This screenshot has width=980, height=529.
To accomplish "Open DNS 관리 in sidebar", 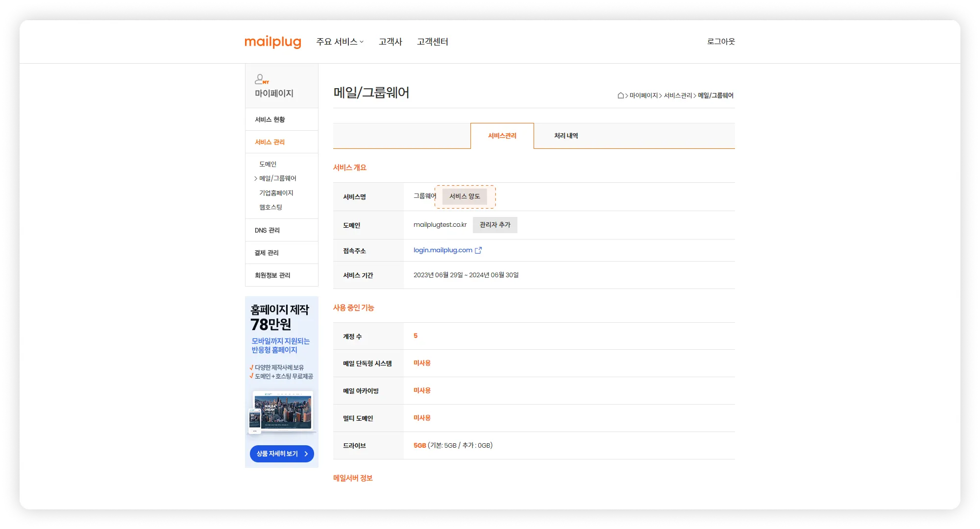I will point(267,230).
